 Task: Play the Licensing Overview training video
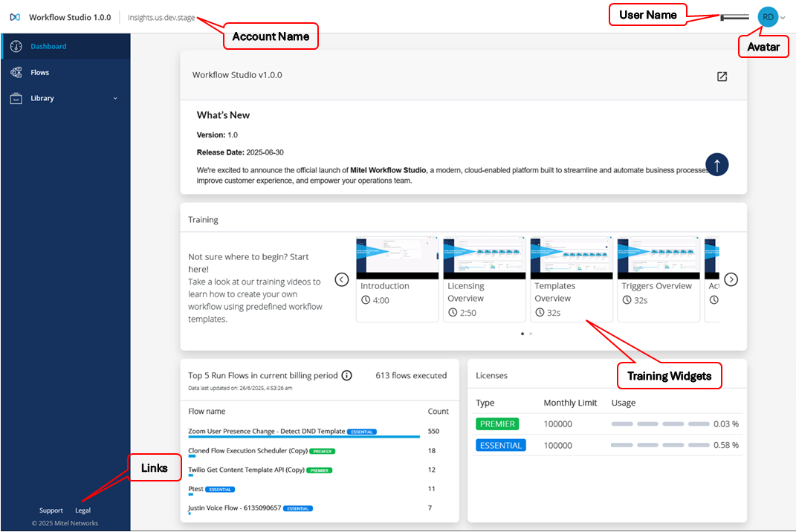click(485, 257)
